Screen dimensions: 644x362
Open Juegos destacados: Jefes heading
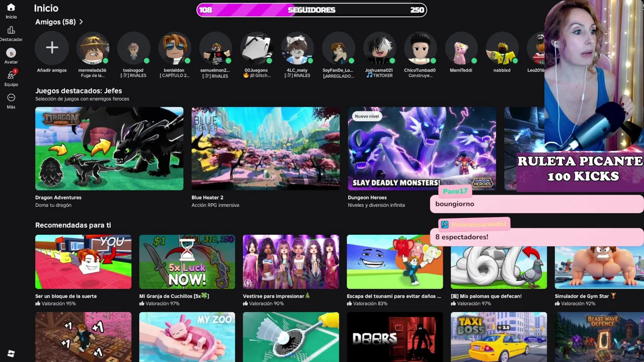coord(78,91)
